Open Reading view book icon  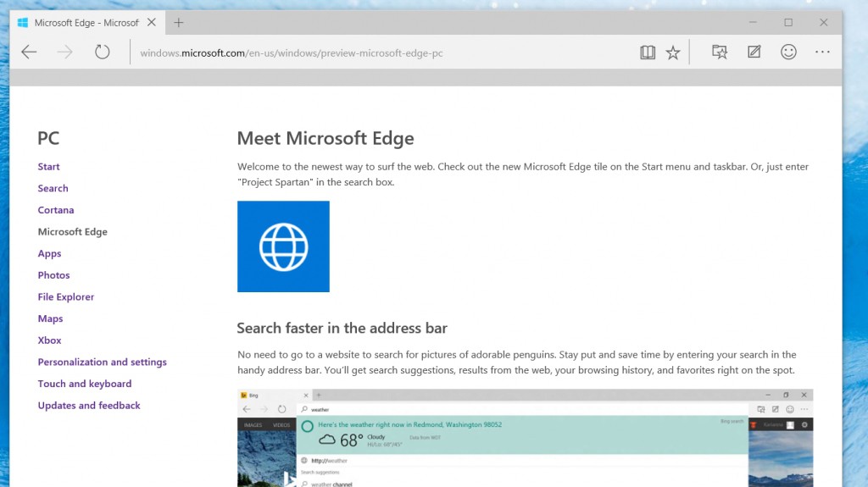(x=648, y=53)
